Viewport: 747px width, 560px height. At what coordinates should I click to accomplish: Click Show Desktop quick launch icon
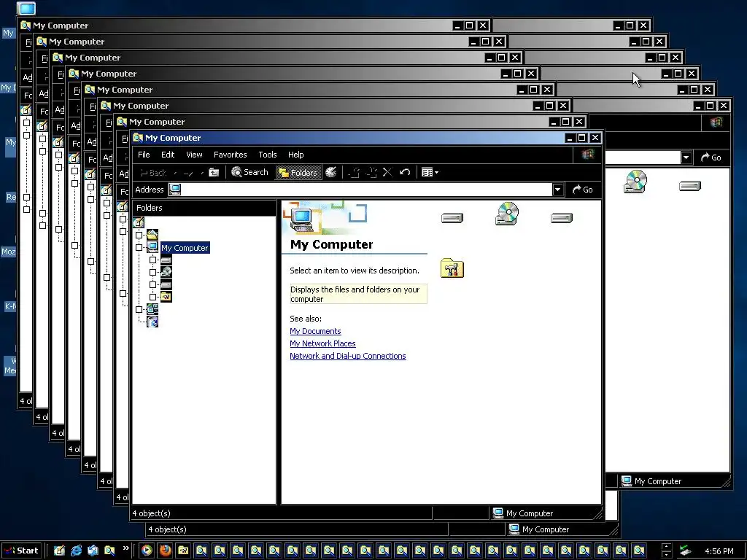pos(59,551)
